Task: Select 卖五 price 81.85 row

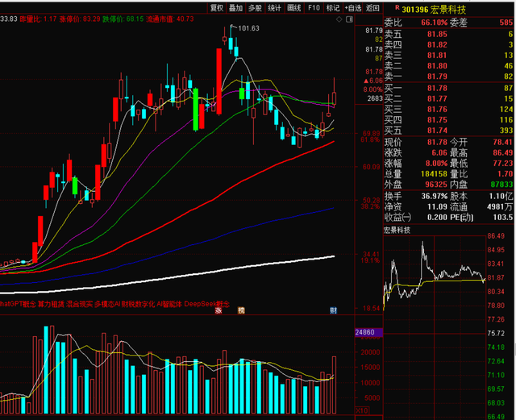Action: tap(448, 34)
